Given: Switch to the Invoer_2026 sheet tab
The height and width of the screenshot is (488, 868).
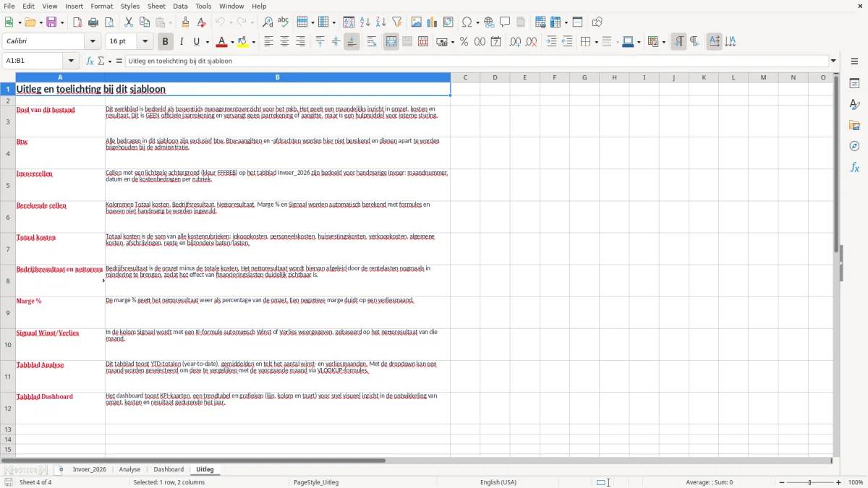Looking at the screenshot, I should pos(90,469).
